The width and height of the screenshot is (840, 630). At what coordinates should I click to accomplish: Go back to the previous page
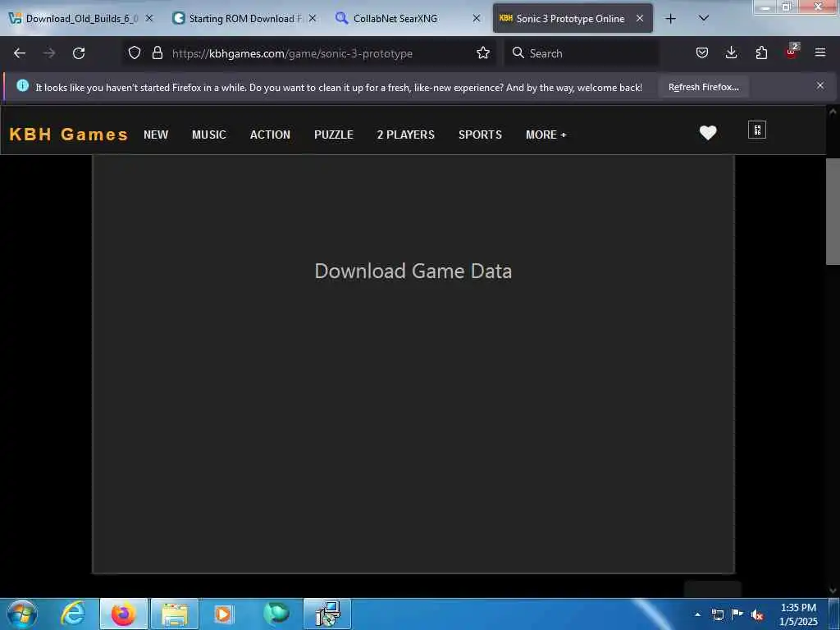[x=20, y=53]
